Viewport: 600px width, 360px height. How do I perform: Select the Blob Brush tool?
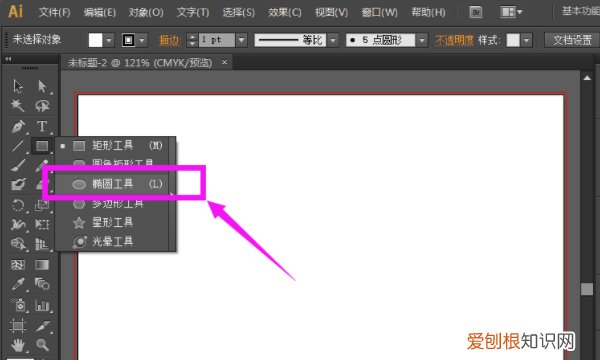tap(18, 185)
